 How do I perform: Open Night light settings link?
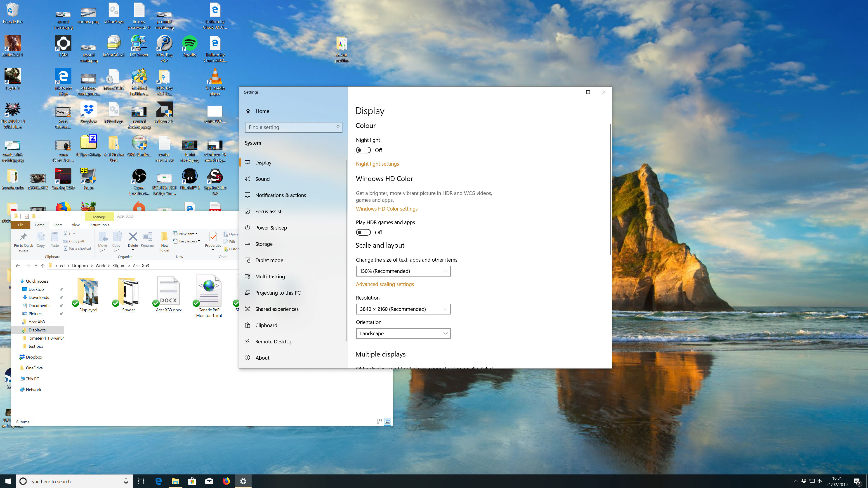[377, 164]
